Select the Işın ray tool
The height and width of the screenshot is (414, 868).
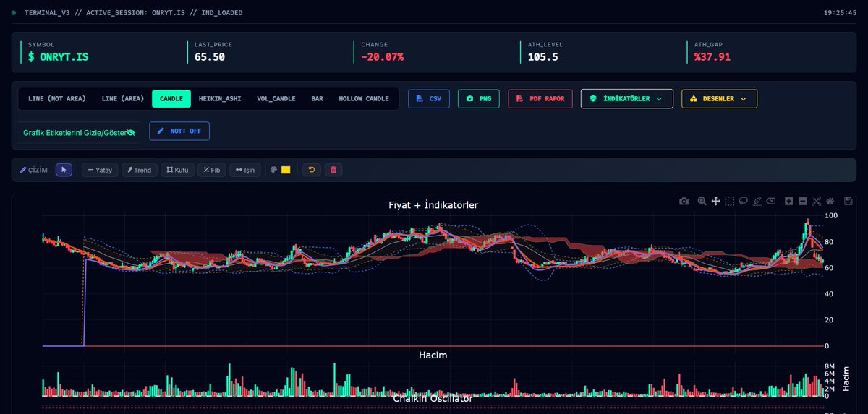coord(245,170)
